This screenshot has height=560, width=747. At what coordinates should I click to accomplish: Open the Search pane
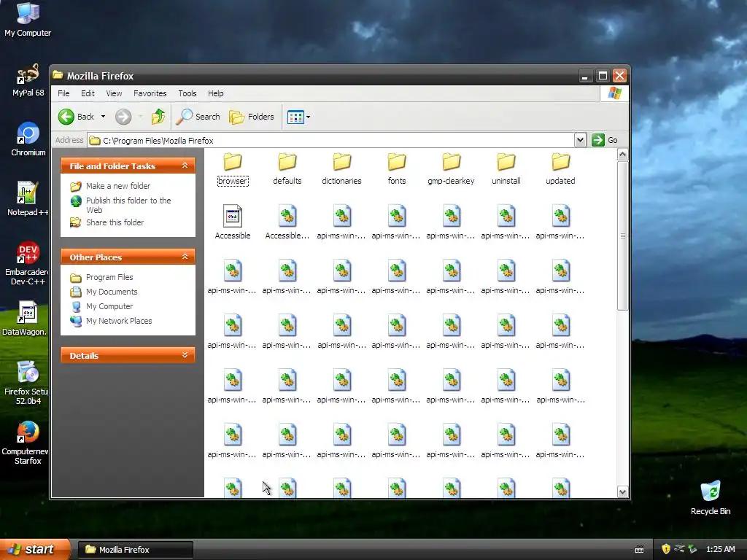pyautogui.click(x=198, y=117)
